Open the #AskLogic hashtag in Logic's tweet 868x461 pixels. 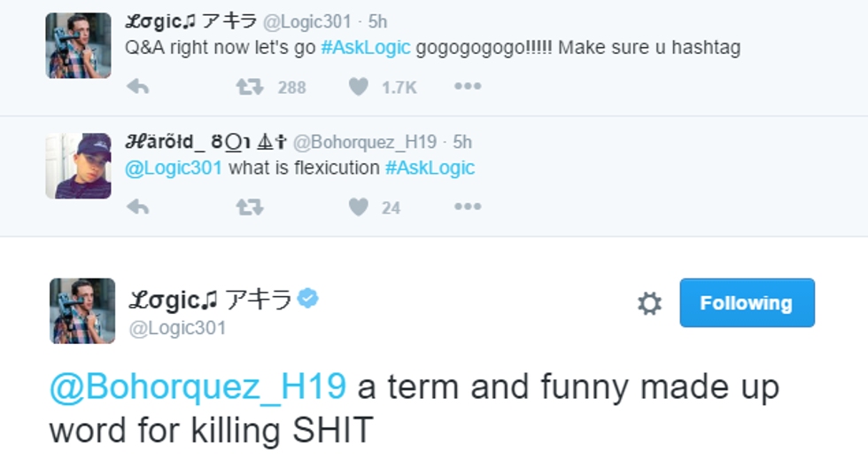(365, 47)
